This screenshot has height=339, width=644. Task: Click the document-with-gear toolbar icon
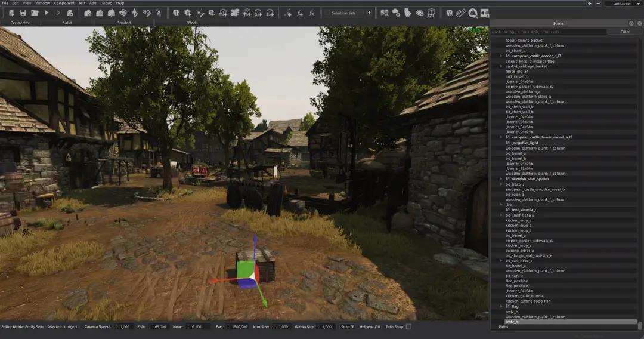tap(70, 13)
